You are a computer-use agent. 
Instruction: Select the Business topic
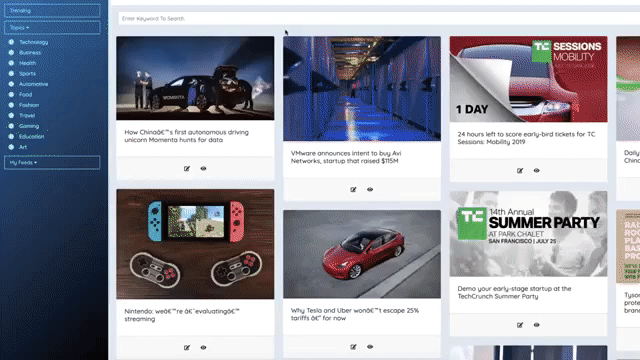tap(30, 53)
